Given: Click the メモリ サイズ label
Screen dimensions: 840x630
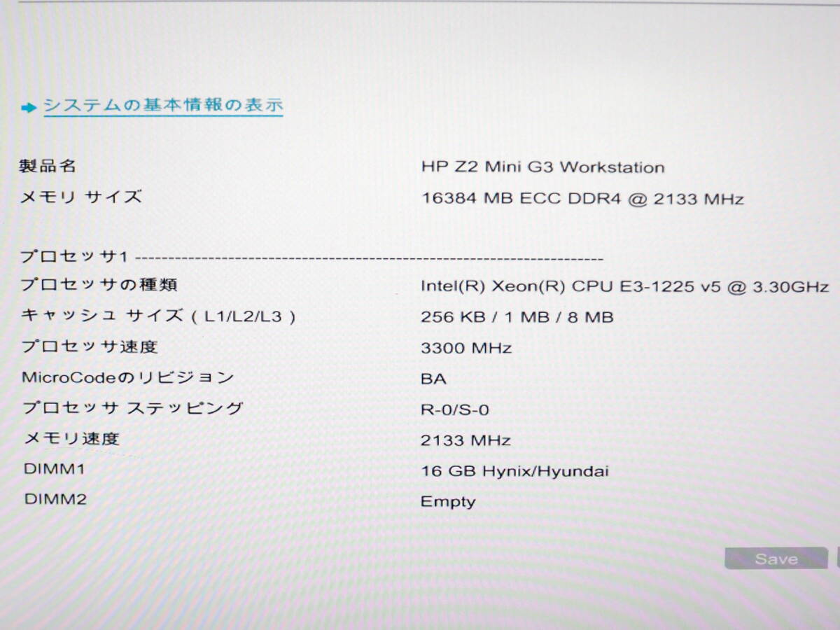Looking at the screenshot, I should point(81,197).
